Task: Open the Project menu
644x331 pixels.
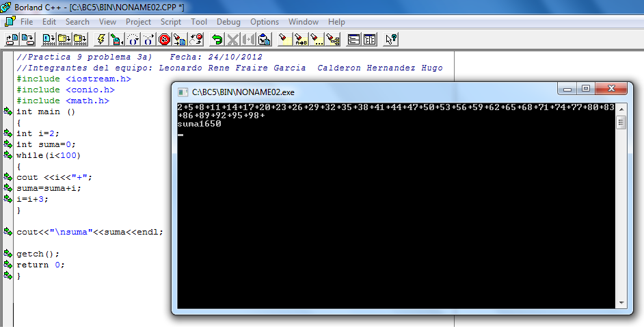Action: pos(138,22)
